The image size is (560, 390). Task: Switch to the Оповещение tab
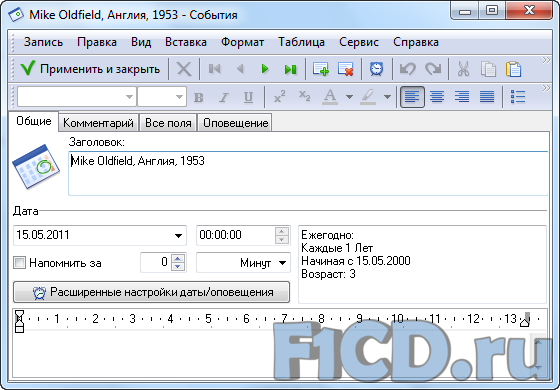click(x=236, y=123)
